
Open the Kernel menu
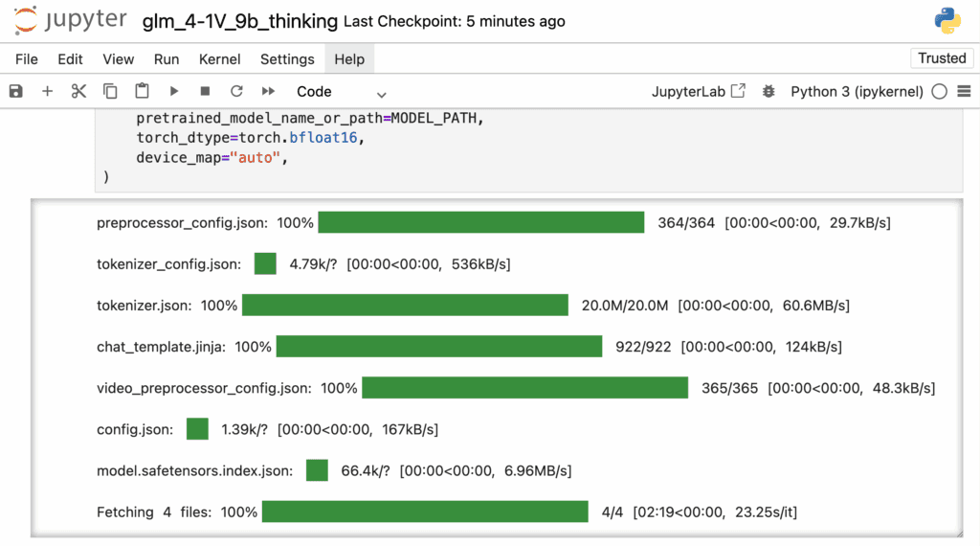[219, 59]
